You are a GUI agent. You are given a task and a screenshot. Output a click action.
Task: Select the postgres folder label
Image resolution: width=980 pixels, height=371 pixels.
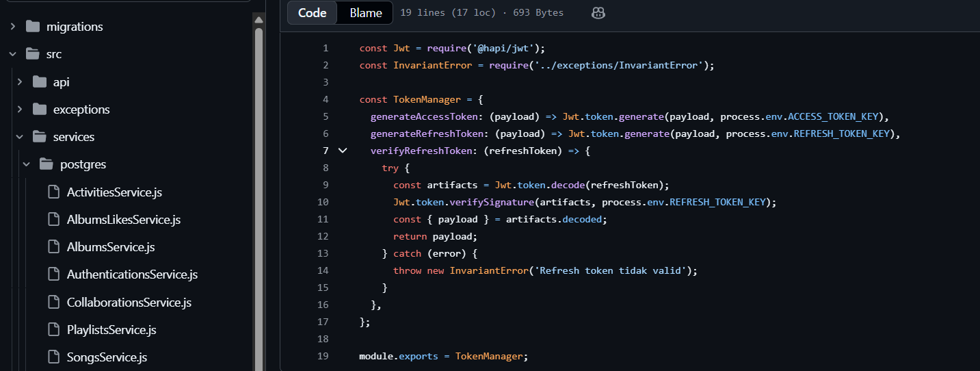83,164
